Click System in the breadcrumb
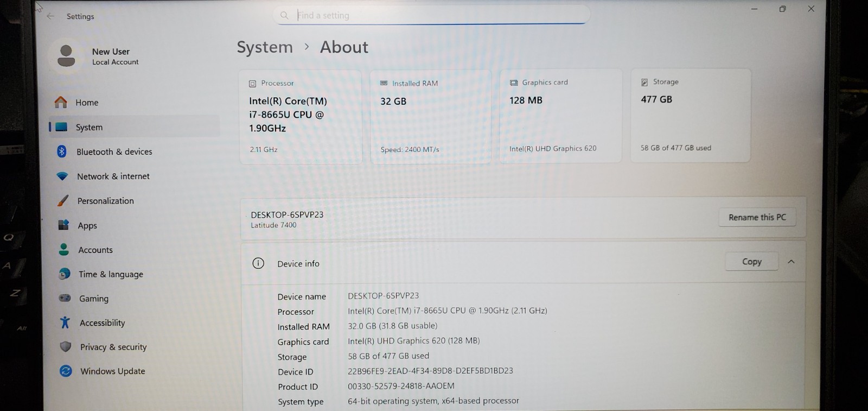Image resolution: width=868 pixels, height=411 pixels. (x=265, y=47)
